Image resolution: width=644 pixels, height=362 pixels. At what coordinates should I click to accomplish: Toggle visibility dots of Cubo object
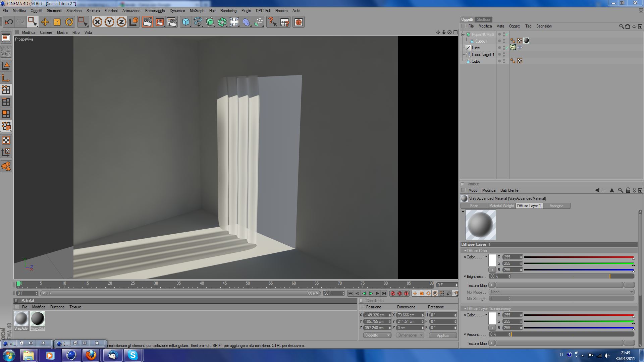click(x=504, y=61)
